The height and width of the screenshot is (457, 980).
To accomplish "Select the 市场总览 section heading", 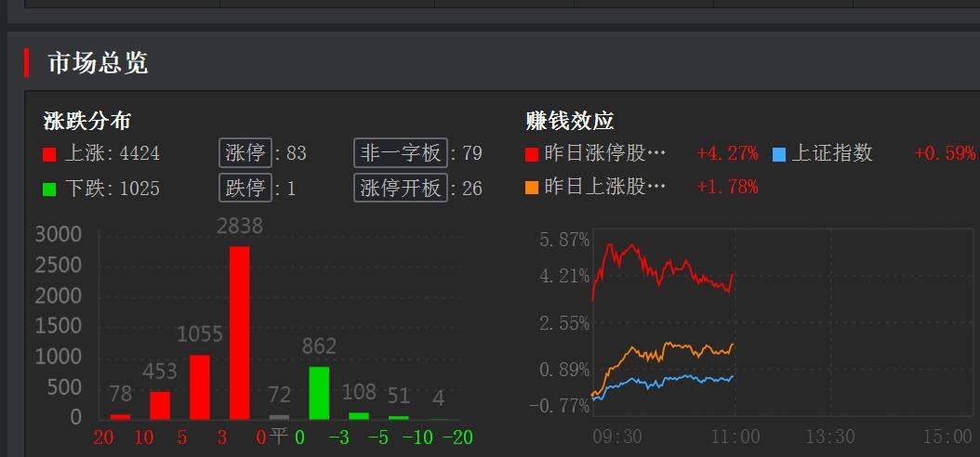I will [98, 63].
